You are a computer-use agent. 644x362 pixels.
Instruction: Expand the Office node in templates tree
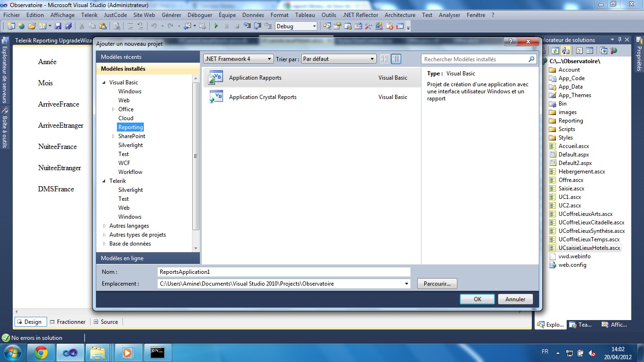point(113,109)
